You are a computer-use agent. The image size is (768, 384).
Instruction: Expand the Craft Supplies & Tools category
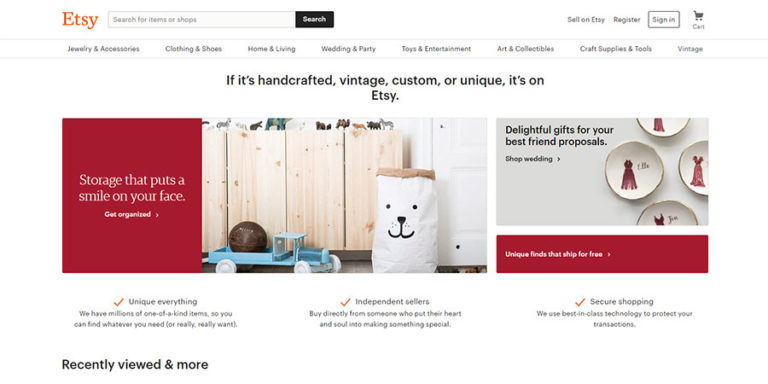(616, 49)
